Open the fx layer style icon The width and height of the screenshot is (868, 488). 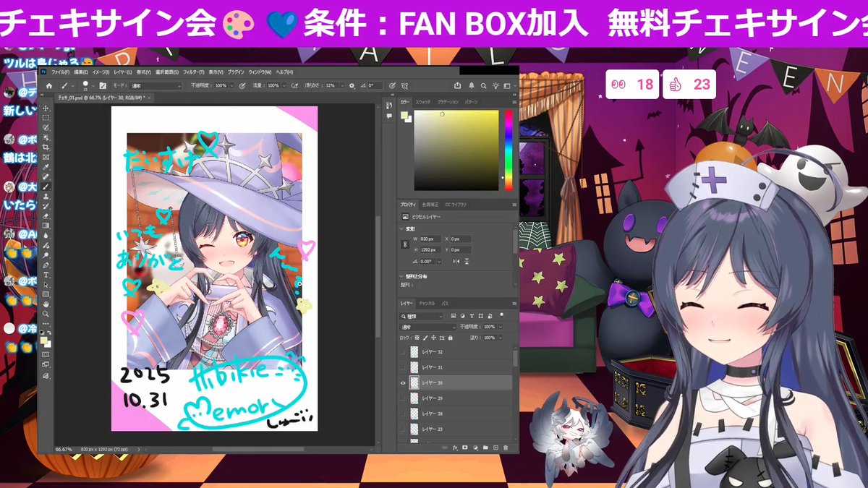(x=454, y=447)
